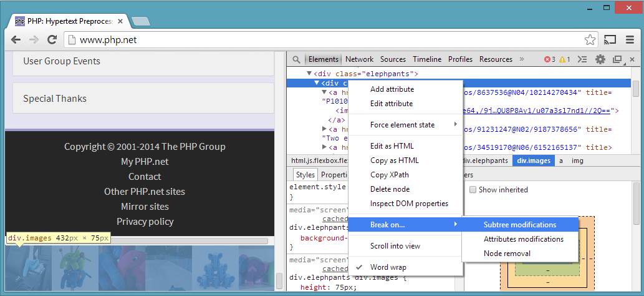Switch to the Network panel tab
The width and height of the screenshot is (644, 296).
(359, 59)
